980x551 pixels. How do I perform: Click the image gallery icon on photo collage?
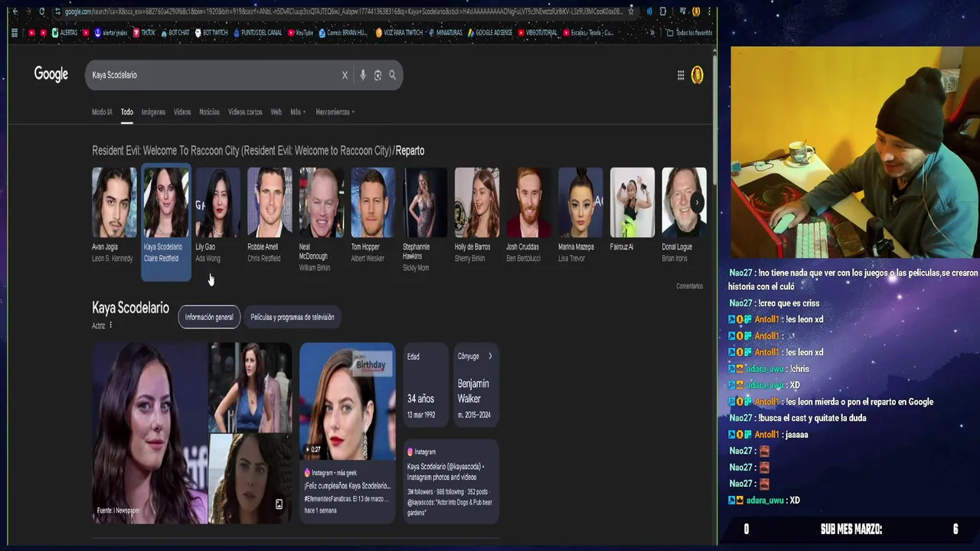pos(279,504)
